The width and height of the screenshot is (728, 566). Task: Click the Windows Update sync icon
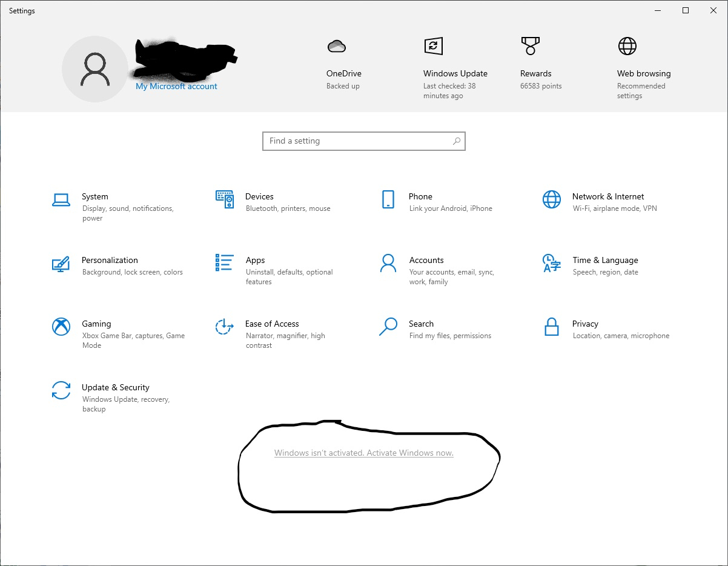tap(433, 46)
